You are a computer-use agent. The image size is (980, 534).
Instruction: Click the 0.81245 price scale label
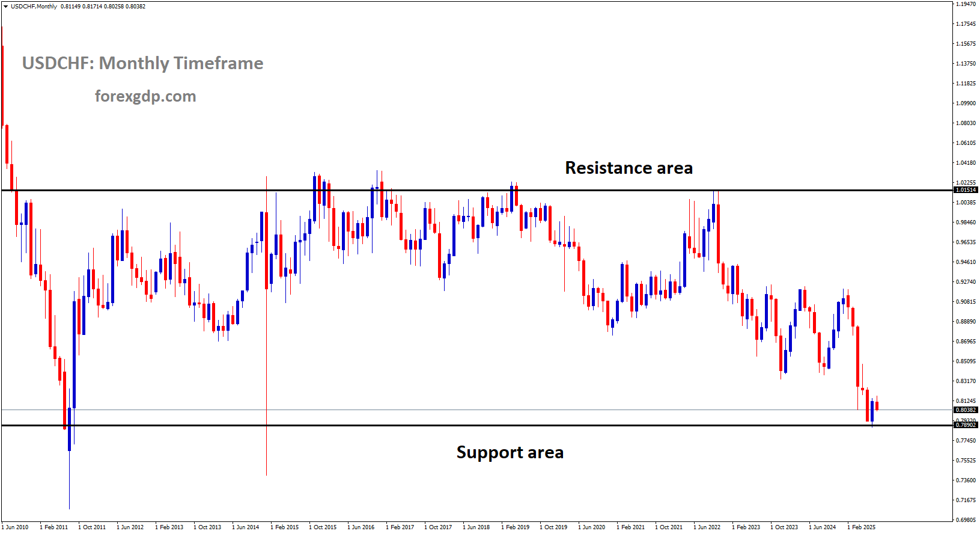pos(966,401)
